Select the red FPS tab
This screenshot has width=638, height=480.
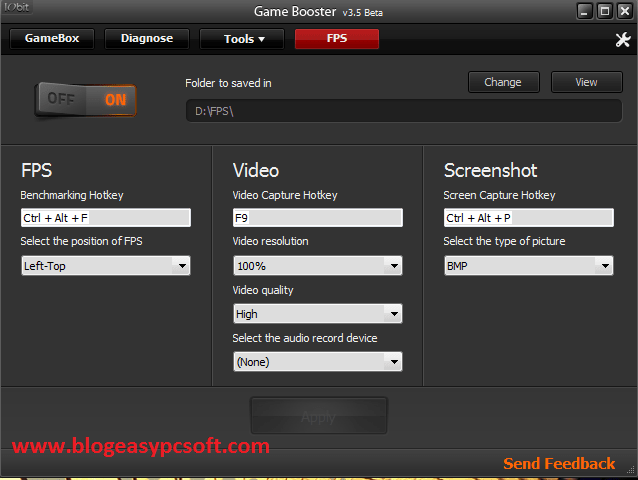coord(337,39)
